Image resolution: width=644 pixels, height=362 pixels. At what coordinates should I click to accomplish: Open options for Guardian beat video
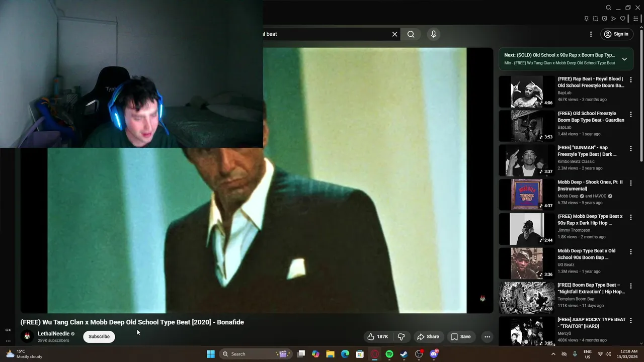click(631, 115)
